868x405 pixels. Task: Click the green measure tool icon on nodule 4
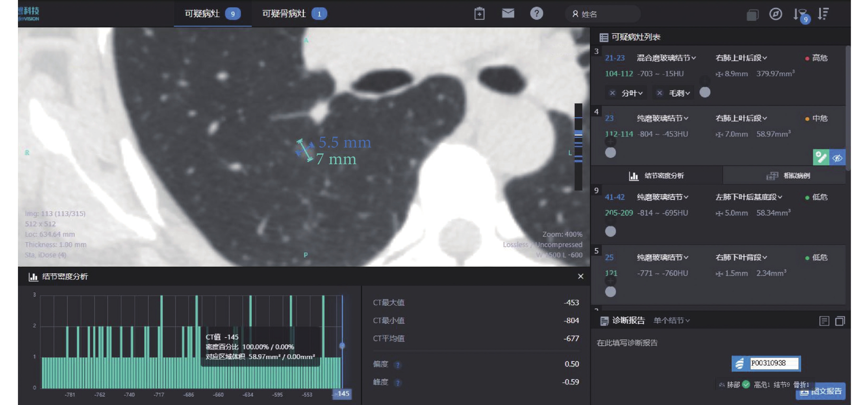(x=821, y=158)
